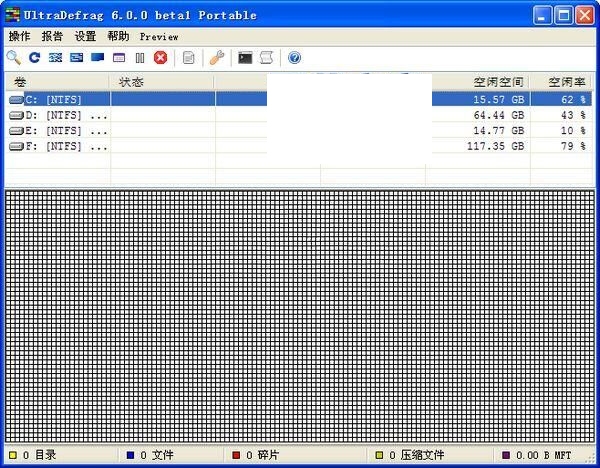Sort by the 空闲率 column header

coord(561,82)
